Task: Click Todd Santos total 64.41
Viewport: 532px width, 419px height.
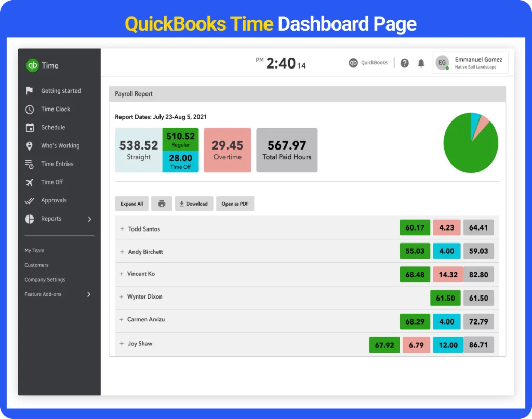Action: tap(478, 227)
